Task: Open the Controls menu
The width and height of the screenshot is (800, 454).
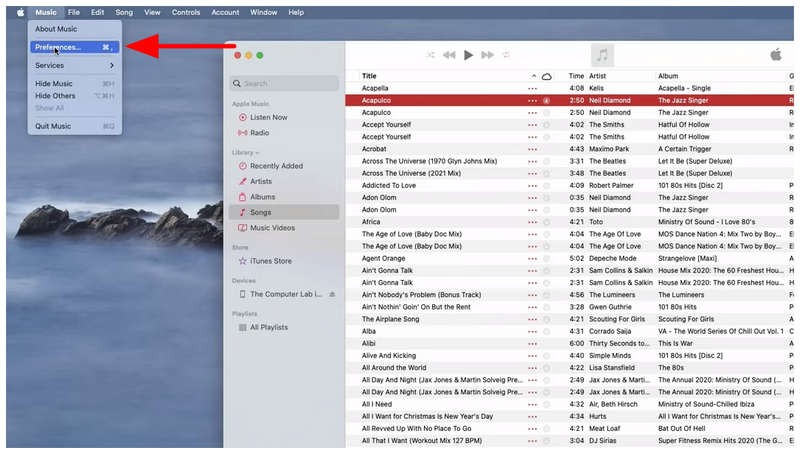Action: [186, 12]
